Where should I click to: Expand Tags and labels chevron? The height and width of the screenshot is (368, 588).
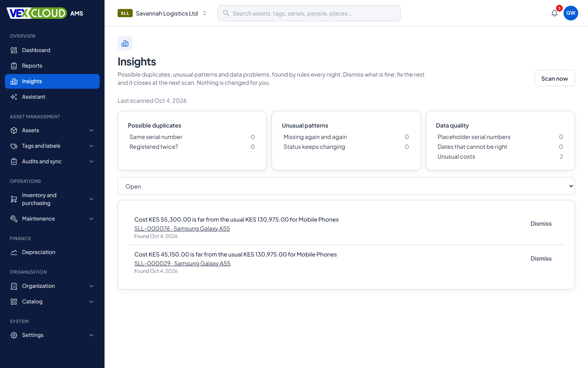pos(91,146)
